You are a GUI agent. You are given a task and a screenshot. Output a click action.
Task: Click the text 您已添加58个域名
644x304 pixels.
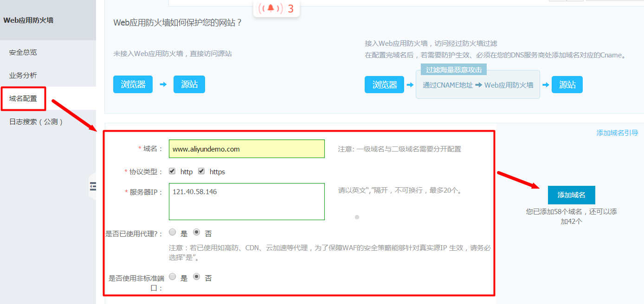coord(555,212)
